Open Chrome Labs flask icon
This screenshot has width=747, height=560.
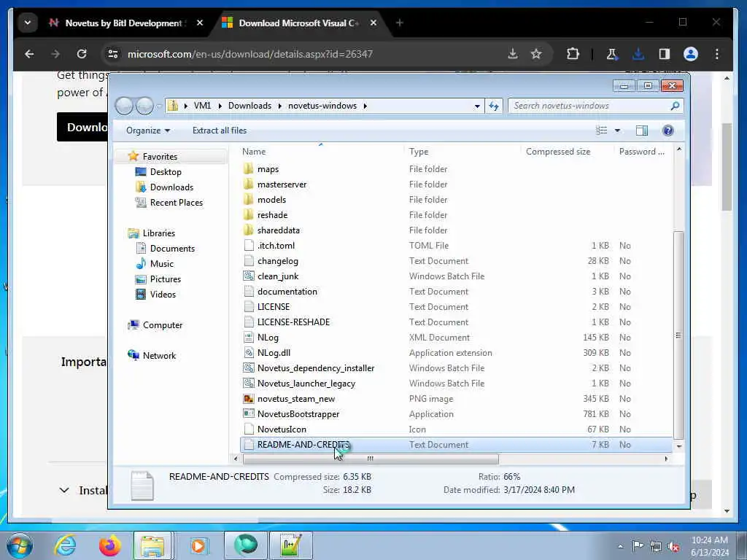(612, 54)
